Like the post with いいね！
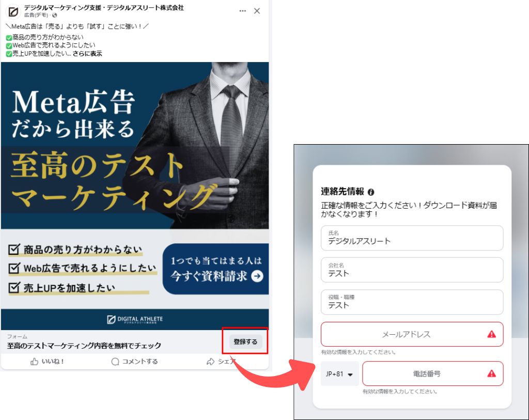The width and height of the screenshot is (529, 420). 48,361
